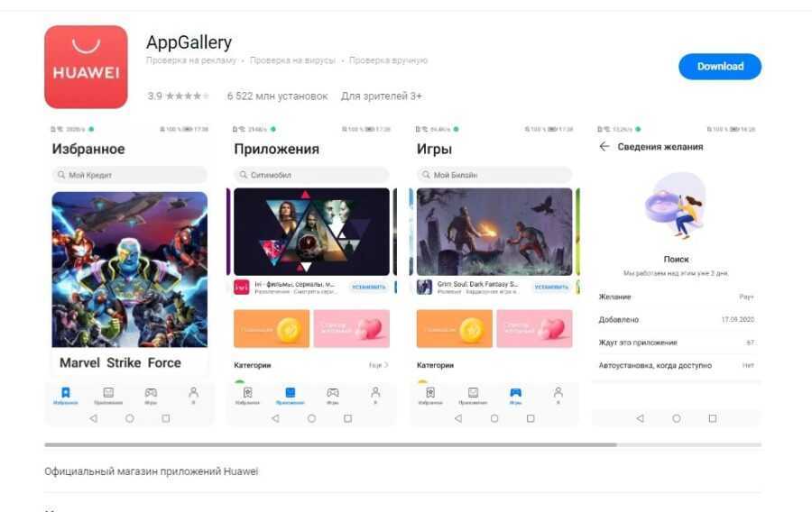Select Избранное bookmark icon in first screenshot
Image resolution: width=812 pixels, height=512 pixels.
[x=66, y=392]
